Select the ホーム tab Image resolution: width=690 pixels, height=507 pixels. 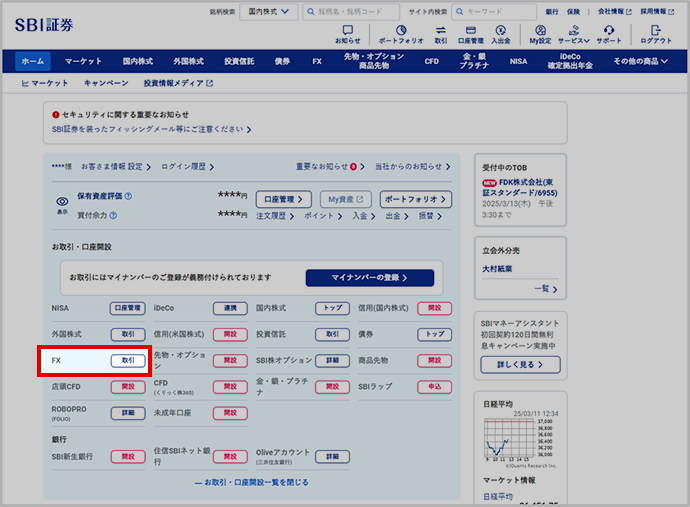click(x=33, y=61)
